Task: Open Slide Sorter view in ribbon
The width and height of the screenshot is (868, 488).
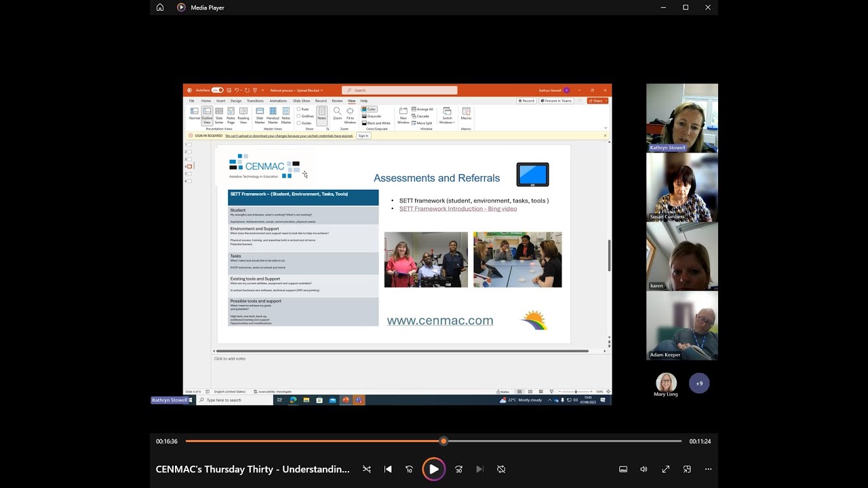Action: [x=219, y=115]
